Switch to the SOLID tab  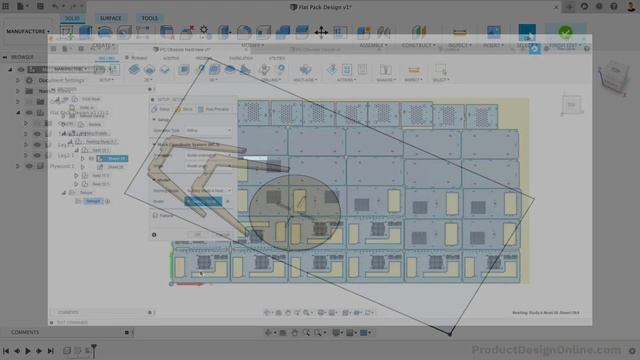[x=73, y=18]
